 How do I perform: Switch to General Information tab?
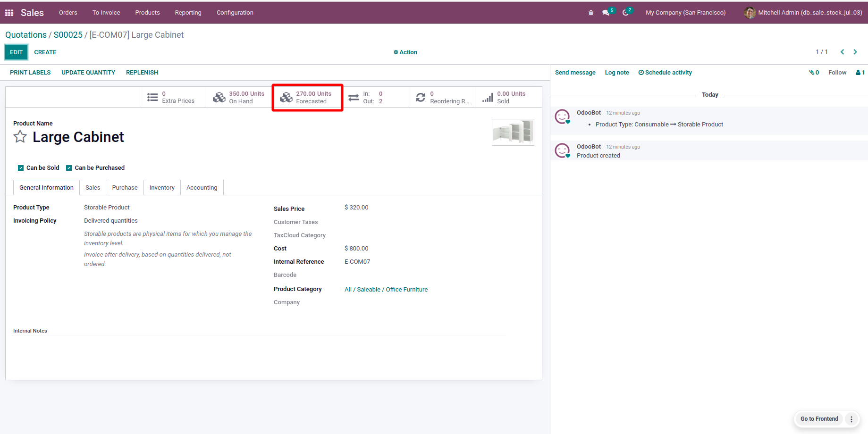point(46,188)
